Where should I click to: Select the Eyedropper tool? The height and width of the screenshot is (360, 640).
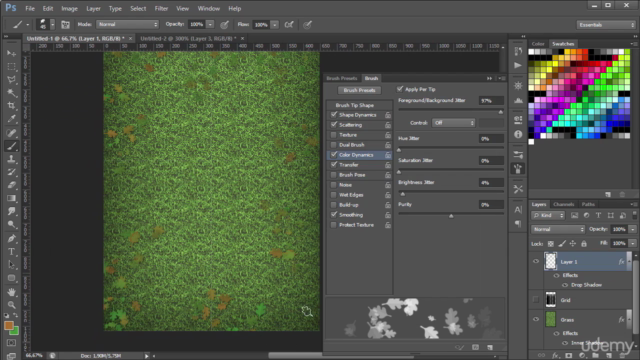click(x=11, y=119)
